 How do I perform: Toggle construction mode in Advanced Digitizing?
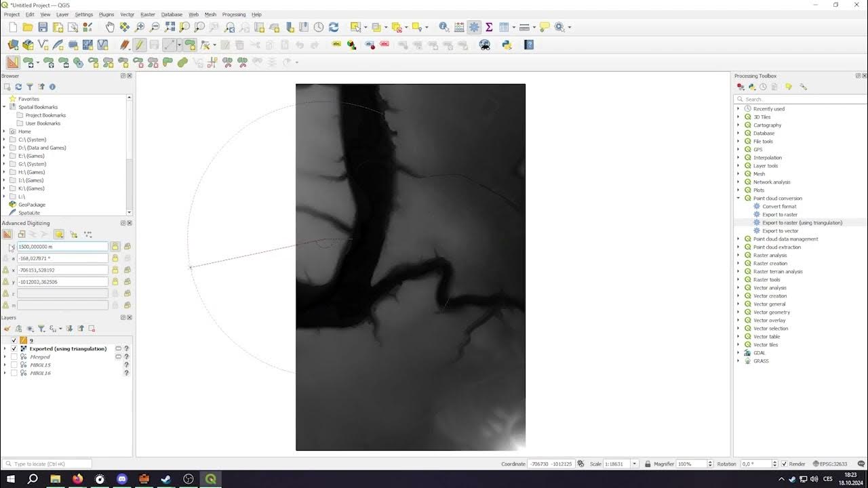pos(22,234)
